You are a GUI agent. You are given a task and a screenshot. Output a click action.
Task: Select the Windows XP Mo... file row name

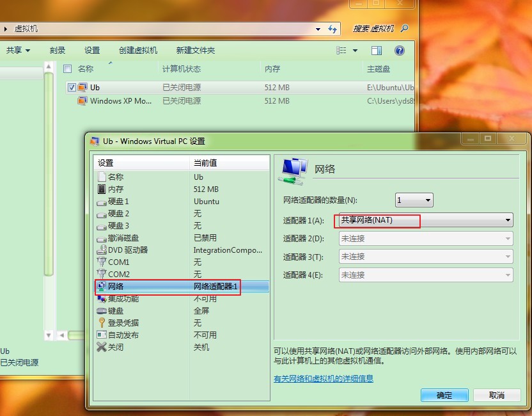point(120,101)
